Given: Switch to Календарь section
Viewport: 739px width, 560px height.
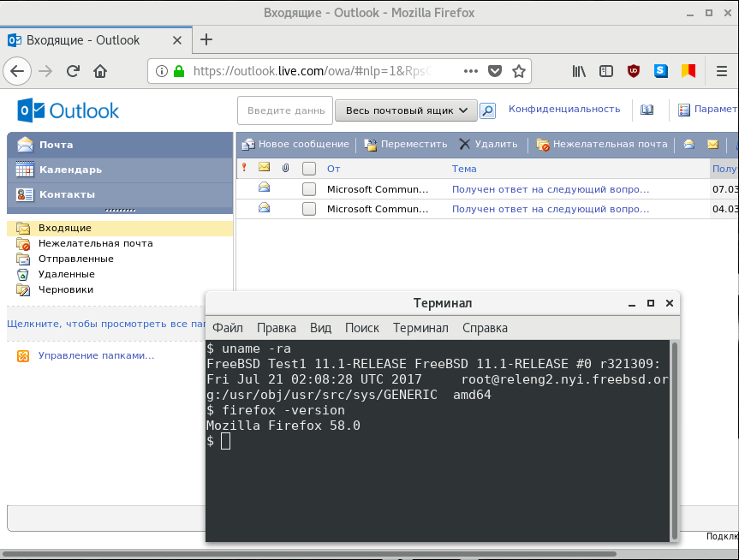Looking at the screenshot, I should click(x=120, y=170).
